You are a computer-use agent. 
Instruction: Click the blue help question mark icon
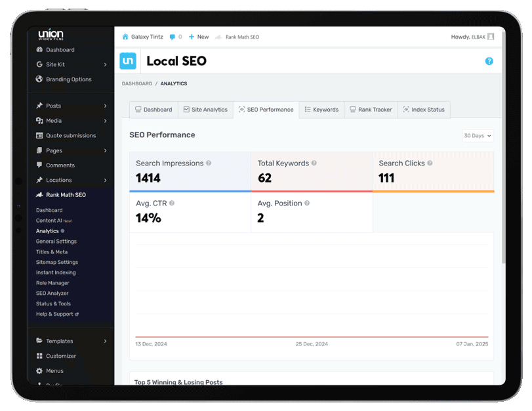[x=489, y=61]
